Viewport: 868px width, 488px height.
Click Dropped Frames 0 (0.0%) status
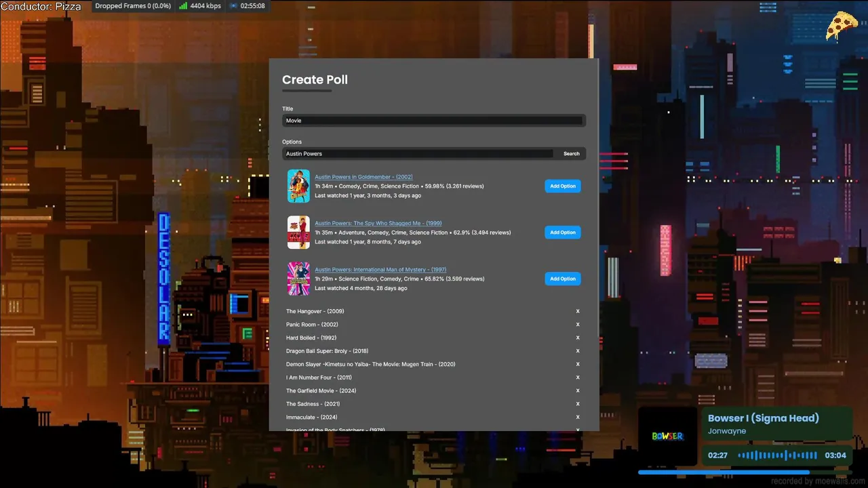[133, 6]
